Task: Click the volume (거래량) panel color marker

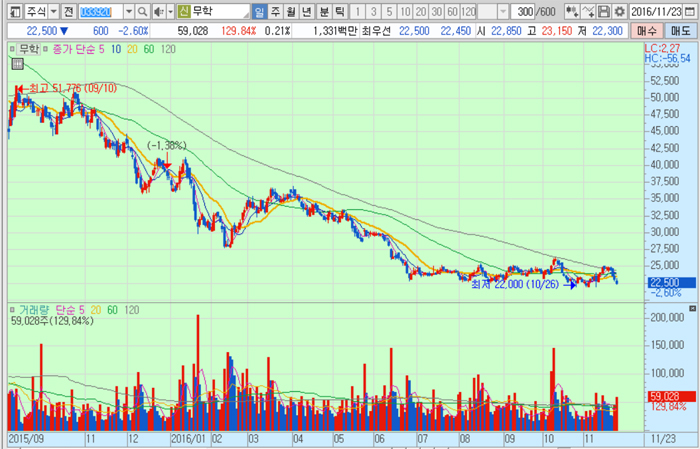Action: coord(13,309)
